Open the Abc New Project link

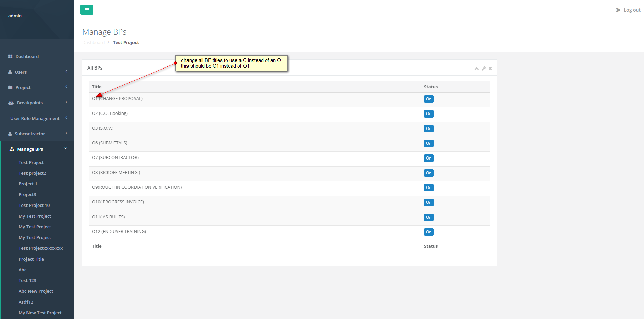tap(36, 291)
